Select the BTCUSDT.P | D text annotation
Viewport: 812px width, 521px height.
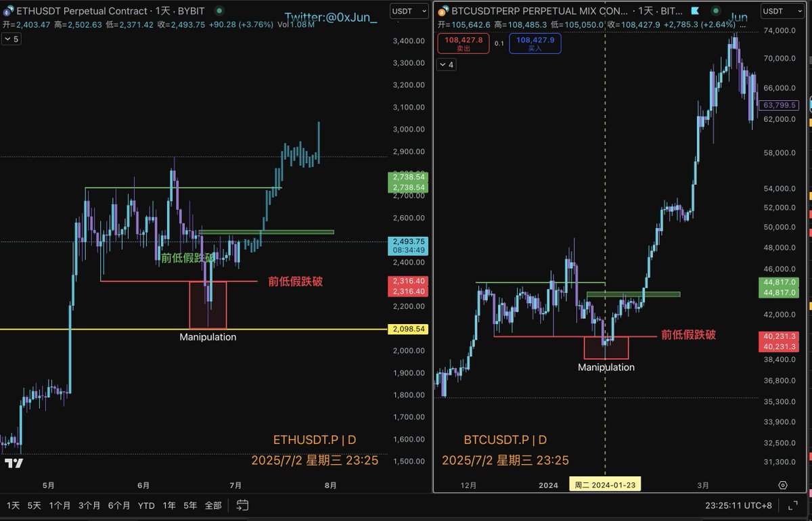point(507,440)
